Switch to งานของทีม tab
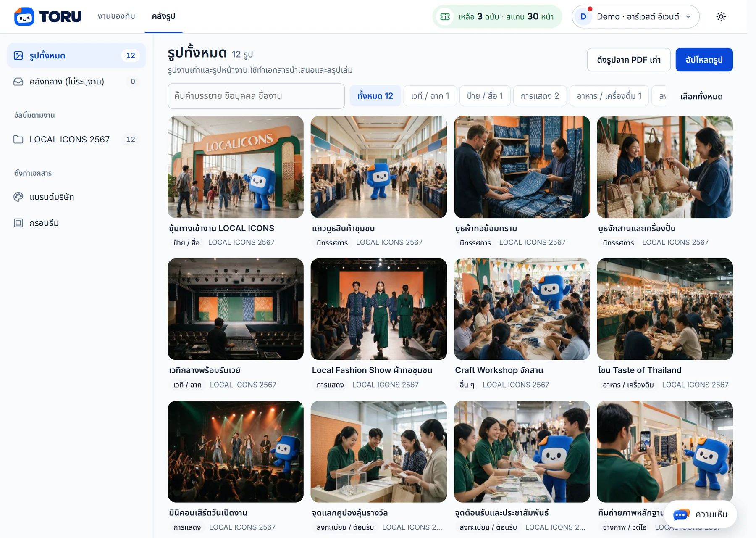Screen dimensions: 756x538 [116, 16]
